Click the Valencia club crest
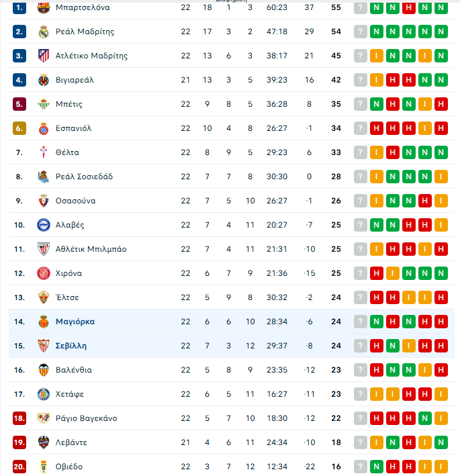The width and height of the screenshot is (460, 476). coord(44,370)
